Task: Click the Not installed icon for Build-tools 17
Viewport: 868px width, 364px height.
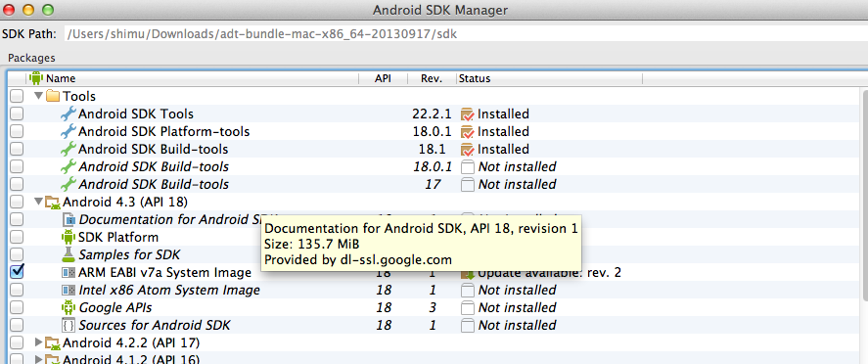Action: coord(468,184)
